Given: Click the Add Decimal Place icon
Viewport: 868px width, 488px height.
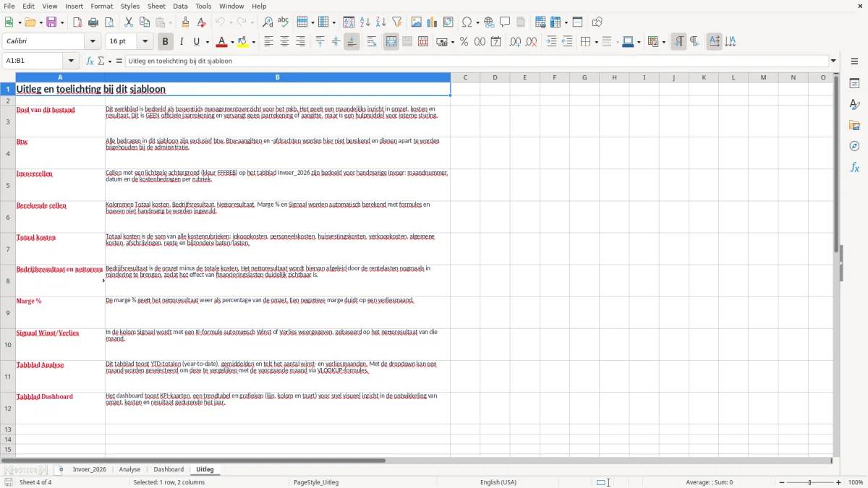Looking at the screenshot, I should coord(514,42).
